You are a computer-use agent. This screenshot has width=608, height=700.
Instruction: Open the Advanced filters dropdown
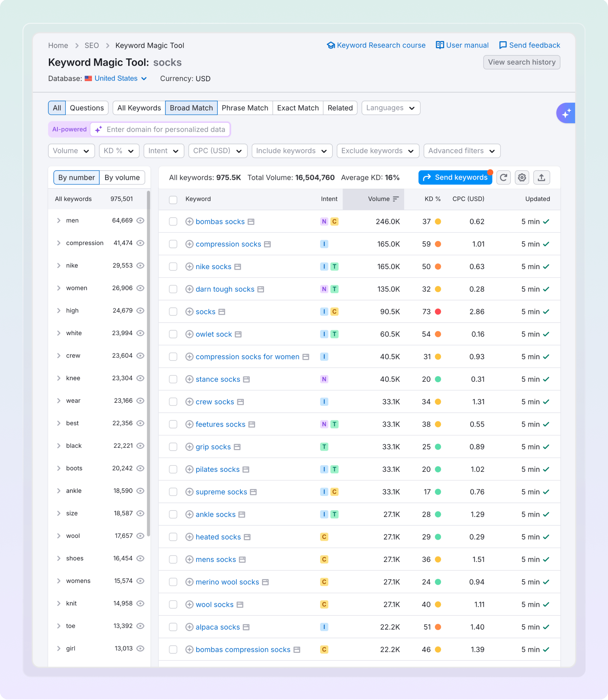click(x=462, y=151)
